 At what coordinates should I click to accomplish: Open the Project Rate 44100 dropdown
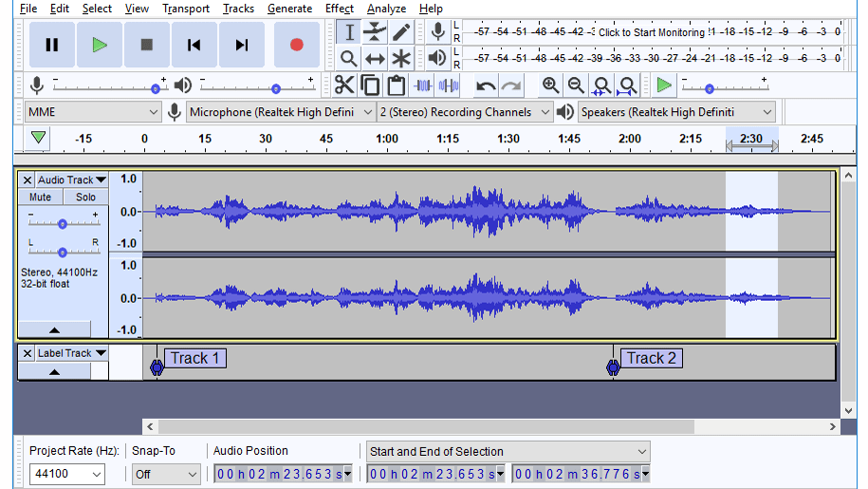(66, 474)
